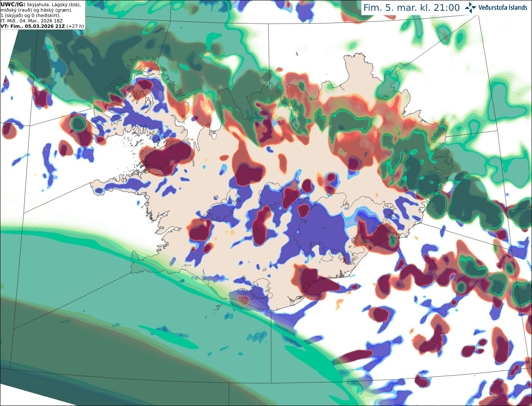Select the 'UWC/IG: Skýjahula. Lágský (blá),' legend line
This screenshot has height=406, width=532.
coord(41,4)
